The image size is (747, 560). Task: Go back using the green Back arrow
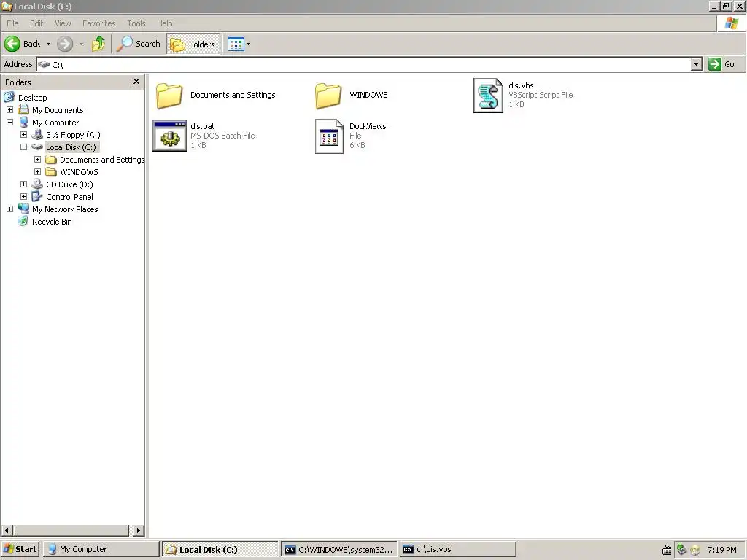pos(23,44)
